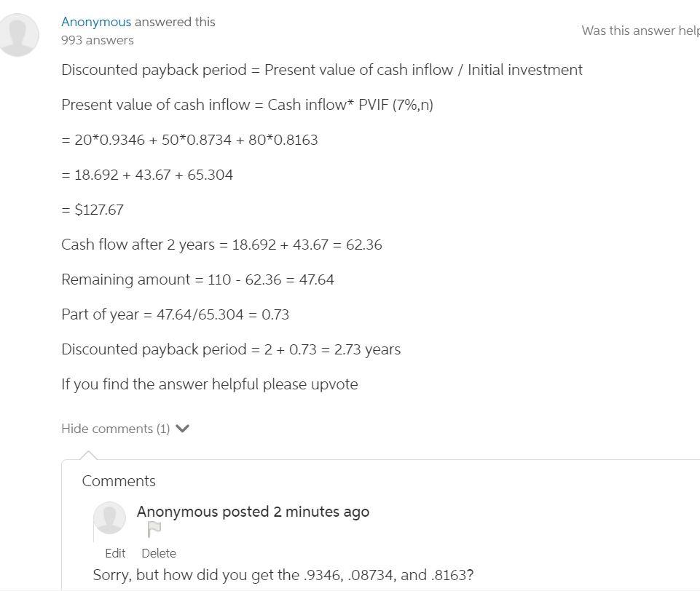Select the flag icon under Anonymous's comment
Viewport: 700px width, 591px height.
(x=154, y=529)
